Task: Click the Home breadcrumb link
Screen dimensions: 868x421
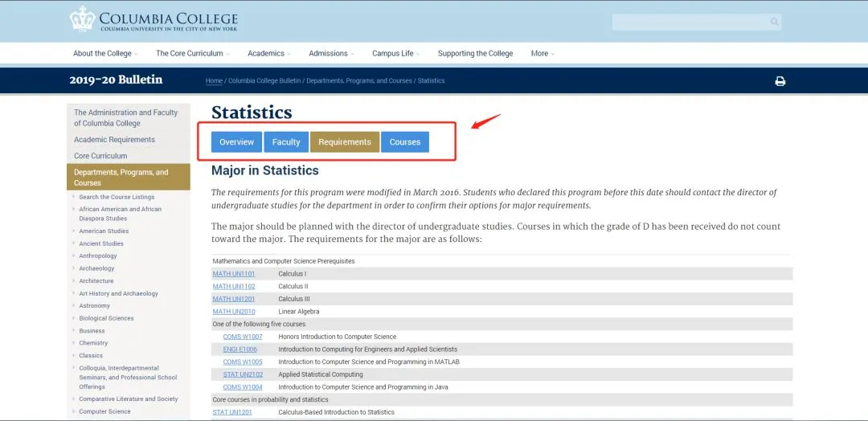Action: [x=214, y=81]
